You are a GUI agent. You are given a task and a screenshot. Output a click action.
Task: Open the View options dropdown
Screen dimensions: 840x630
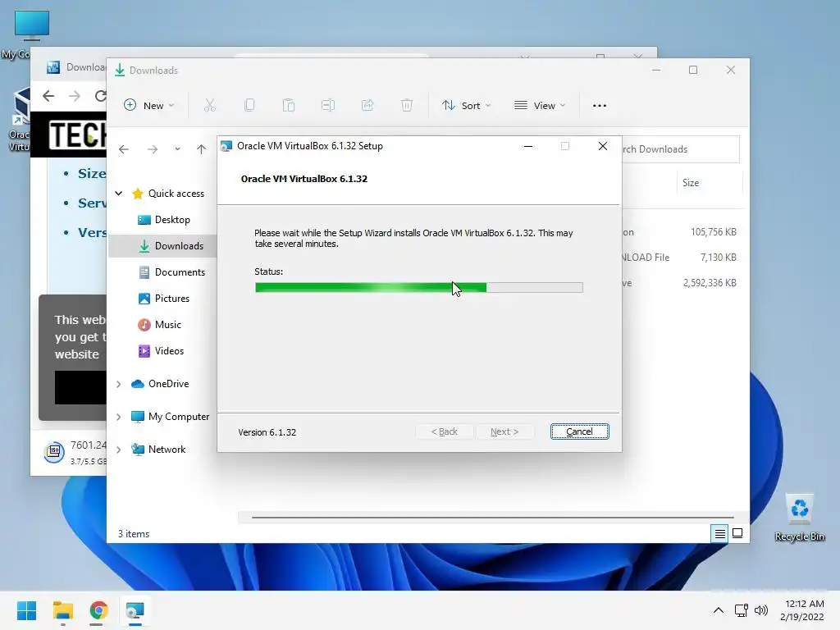coord(540,106)
